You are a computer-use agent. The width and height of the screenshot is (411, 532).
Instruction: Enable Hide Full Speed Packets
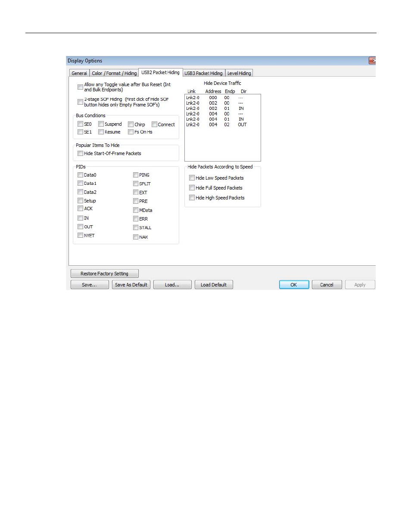[192, 188]
